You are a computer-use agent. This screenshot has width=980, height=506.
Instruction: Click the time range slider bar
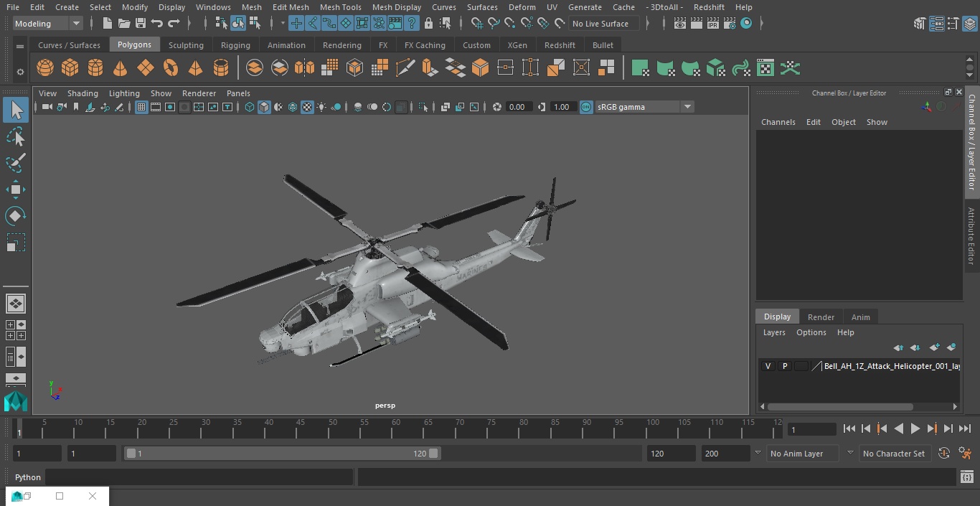tap(282, 454)
